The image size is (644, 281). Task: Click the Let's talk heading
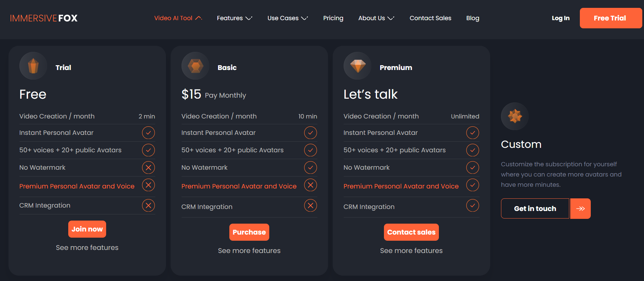[370, 94]
